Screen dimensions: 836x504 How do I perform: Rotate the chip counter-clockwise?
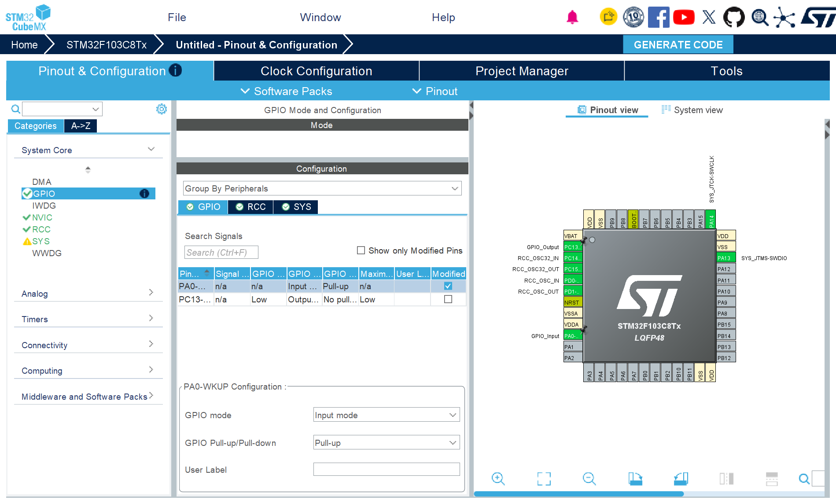(x=681, y=478)
